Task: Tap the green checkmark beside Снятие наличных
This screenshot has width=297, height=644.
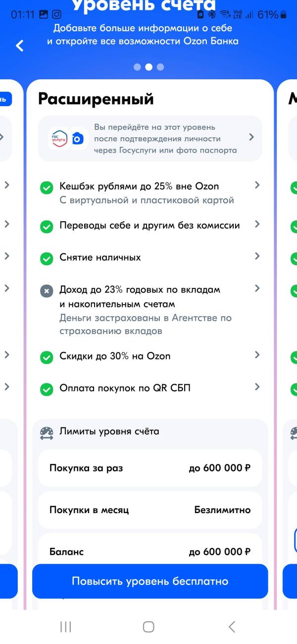Action: (x=47, y=259)
